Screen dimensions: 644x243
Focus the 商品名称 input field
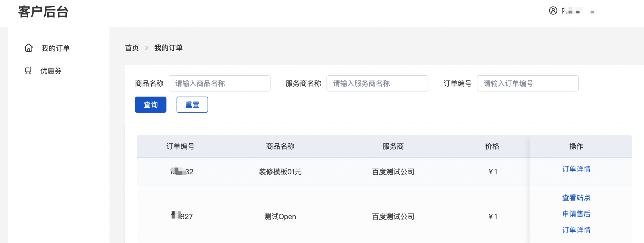coord(219,83)
